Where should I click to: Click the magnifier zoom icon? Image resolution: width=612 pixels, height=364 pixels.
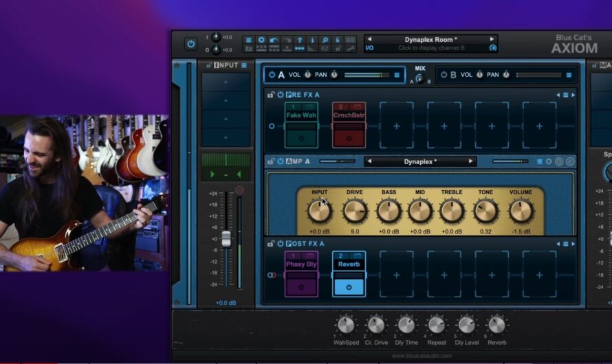[325, 40]
